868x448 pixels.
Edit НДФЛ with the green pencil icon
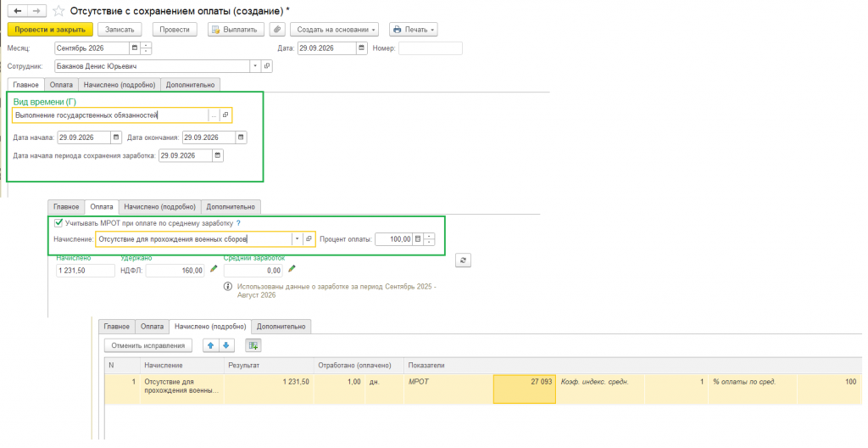coord(214,269)
